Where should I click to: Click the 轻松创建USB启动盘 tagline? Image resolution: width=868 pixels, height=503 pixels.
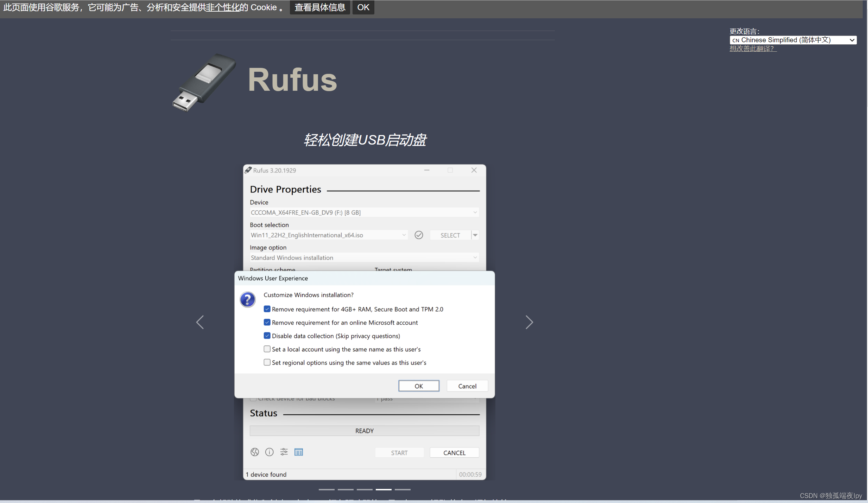pos(365,140)
